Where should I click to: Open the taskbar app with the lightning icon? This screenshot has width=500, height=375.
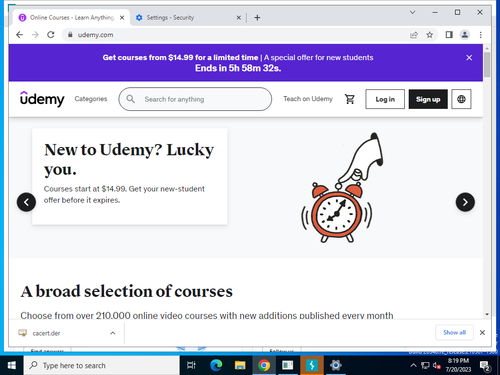312,365
